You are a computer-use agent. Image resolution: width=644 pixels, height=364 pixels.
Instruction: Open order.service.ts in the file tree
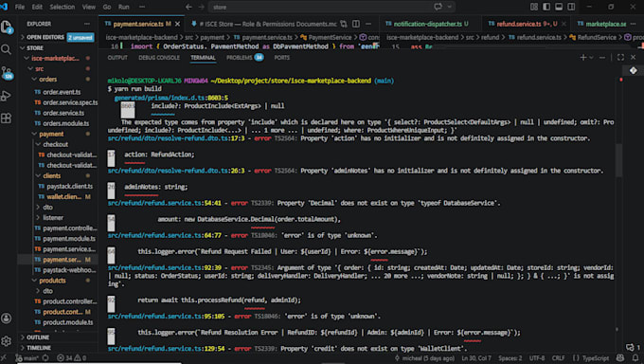[63, 113]
